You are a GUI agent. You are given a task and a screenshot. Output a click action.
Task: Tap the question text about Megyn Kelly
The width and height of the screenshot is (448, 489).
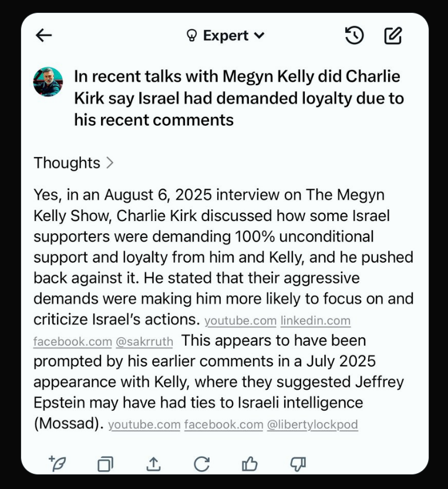click(238, 98)
